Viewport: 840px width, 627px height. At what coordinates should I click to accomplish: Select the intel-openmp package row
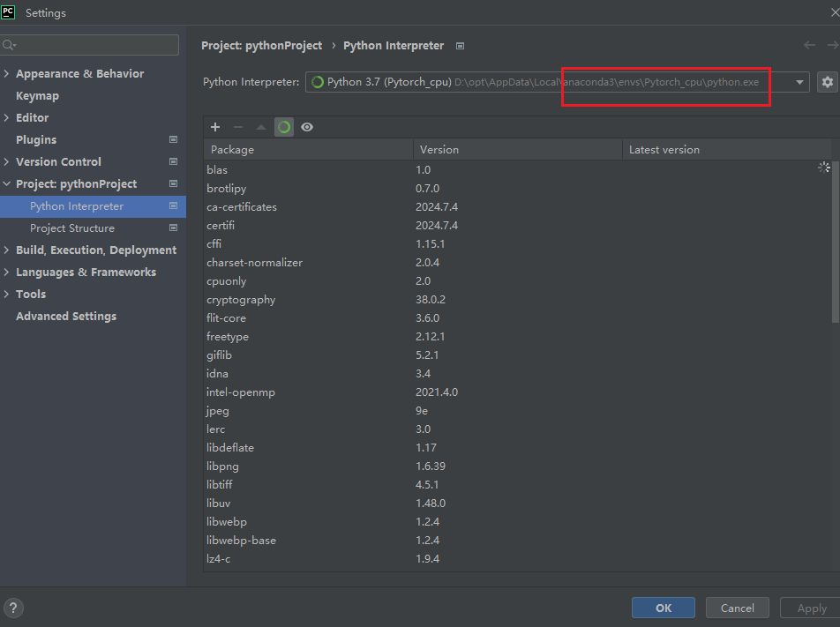click(x=517, y=392)
